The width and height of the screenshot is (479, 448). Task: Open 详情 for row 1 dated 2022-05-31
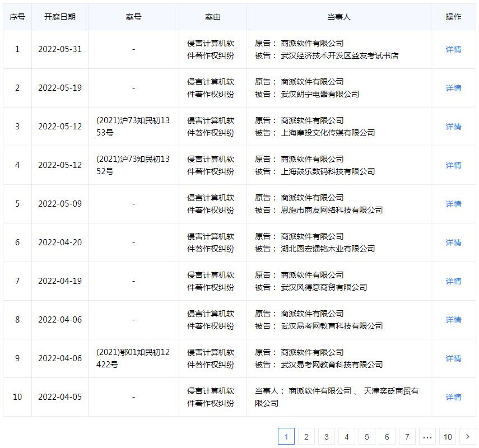pos(453,49)
